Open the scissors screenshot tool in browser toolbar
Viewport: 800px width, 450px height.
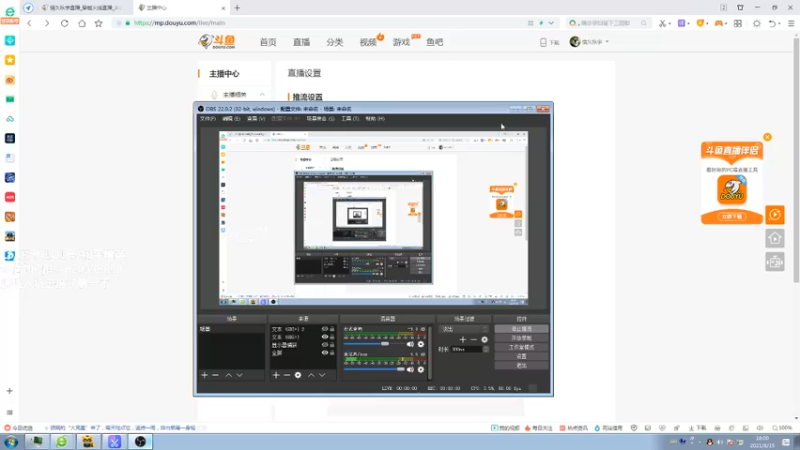(x=662, y=23)
